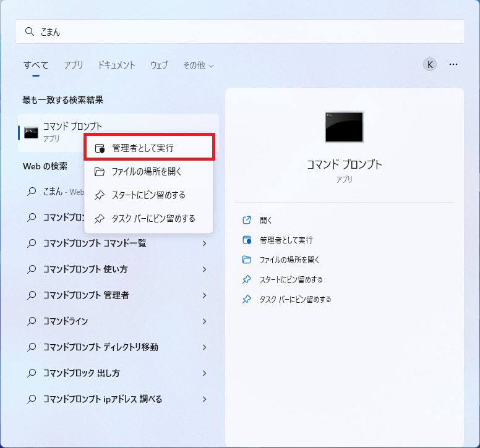Viewport: 480px width, 448px height.
Task: Expand chevron for コマンドライン
Action: tap(205, 321)
